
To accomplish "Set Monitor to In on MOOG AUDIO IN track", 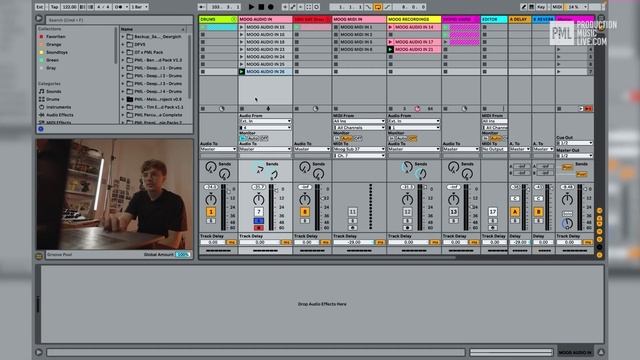I will pyautogui.click(x=243, y=138).
